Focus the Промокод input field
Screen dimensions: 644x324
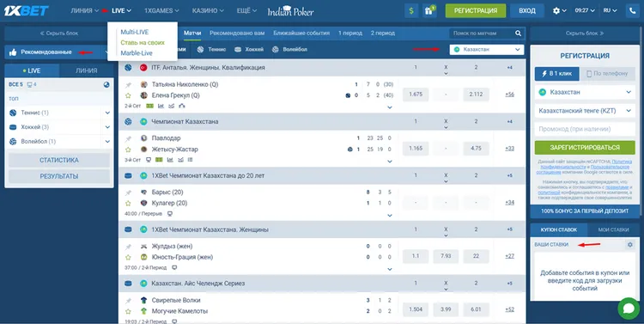click(x=585, y=129)
